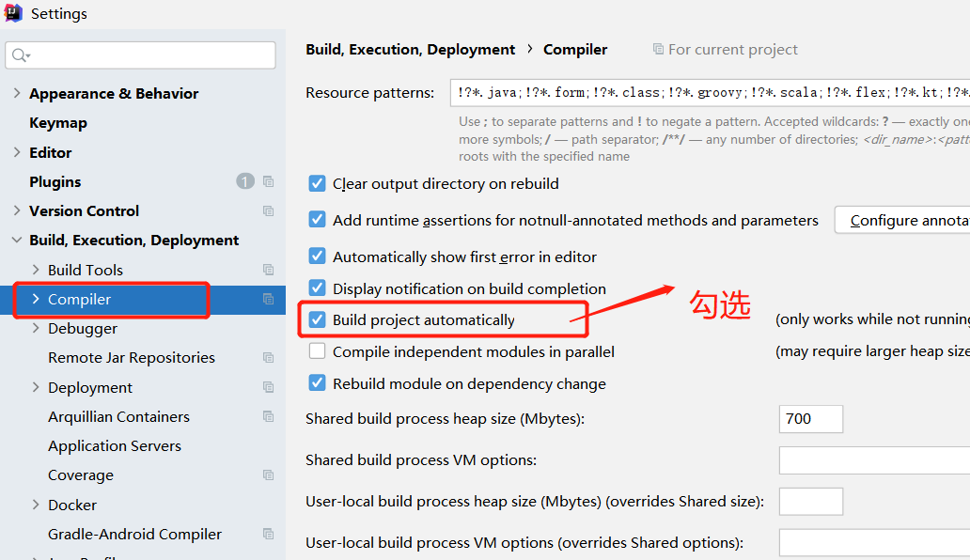
Task: Enable Compile independent modules in parallel
Action: [x=318, y=351]
